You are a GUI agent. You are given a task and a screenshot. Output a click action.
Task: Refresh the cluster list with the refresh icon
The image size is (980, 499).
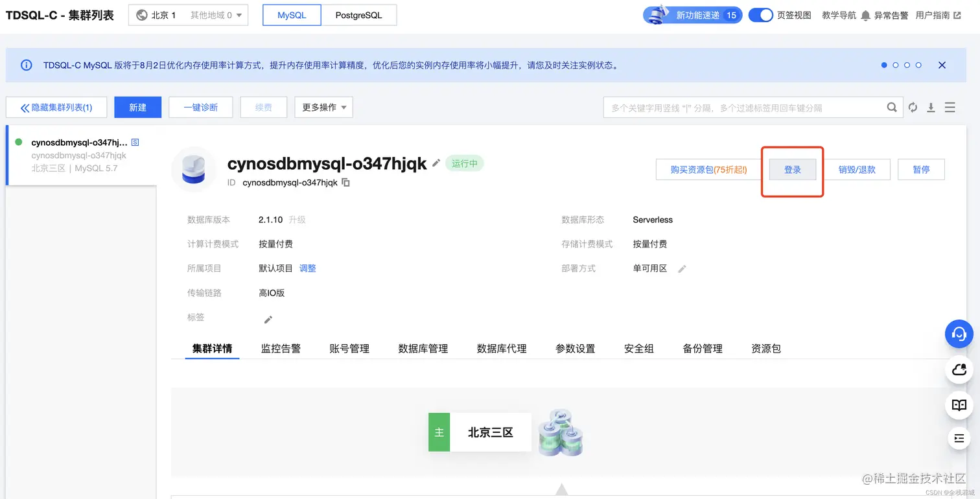[x=913, y=107]
